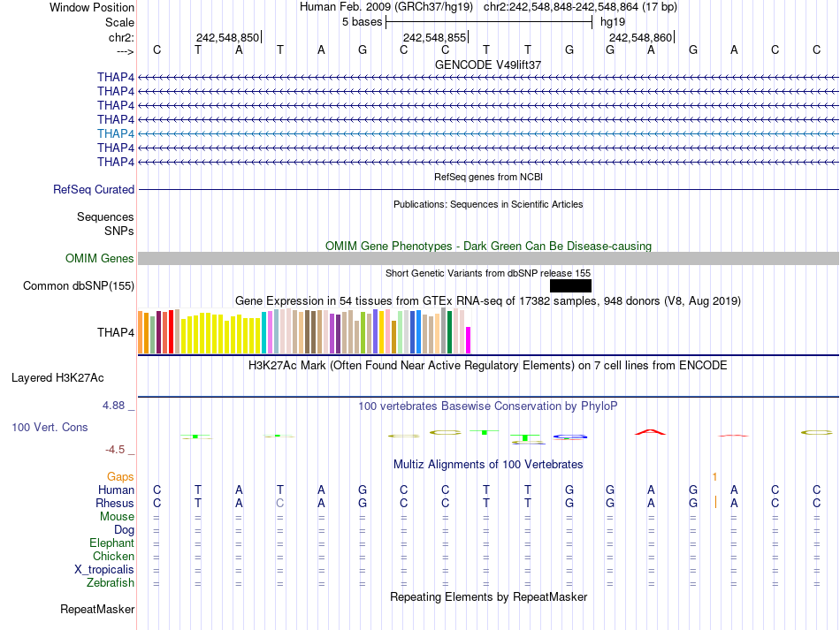840x630 pixels.
Task: Open Multiz Alignments of 100 Vertebrates title
Action: coord(488,465)
